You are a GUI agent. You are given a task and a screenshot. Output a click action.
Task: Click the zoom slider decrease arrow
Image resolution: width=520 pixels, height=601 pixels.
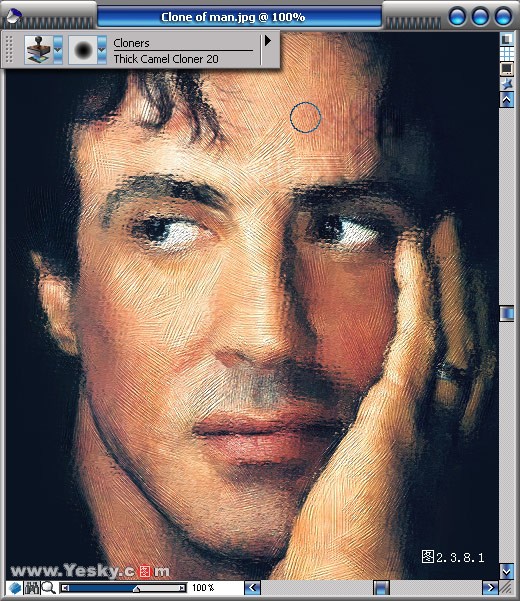click(66, 588)
